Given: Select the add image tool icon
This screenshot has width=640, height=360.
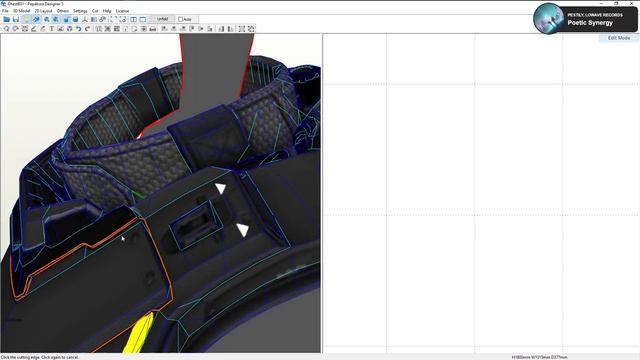Looking at the screenshot, I should [60, 29].
